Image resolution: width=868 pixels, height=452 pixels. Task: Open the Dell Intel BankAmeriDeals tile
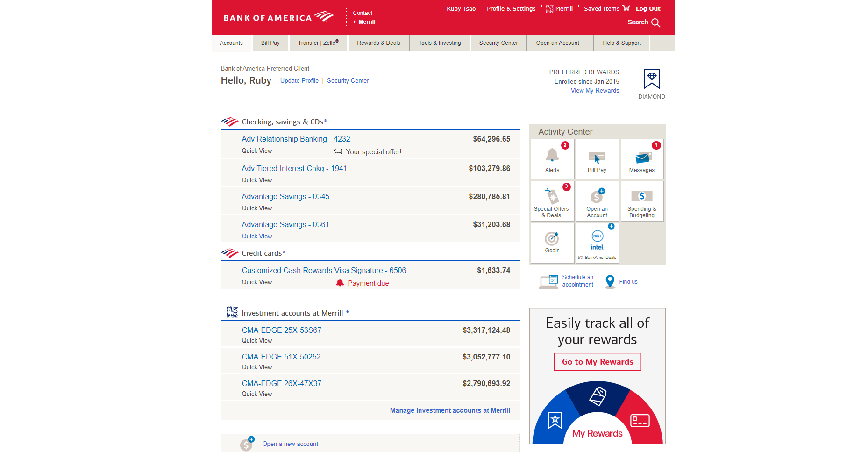[598, 243]
